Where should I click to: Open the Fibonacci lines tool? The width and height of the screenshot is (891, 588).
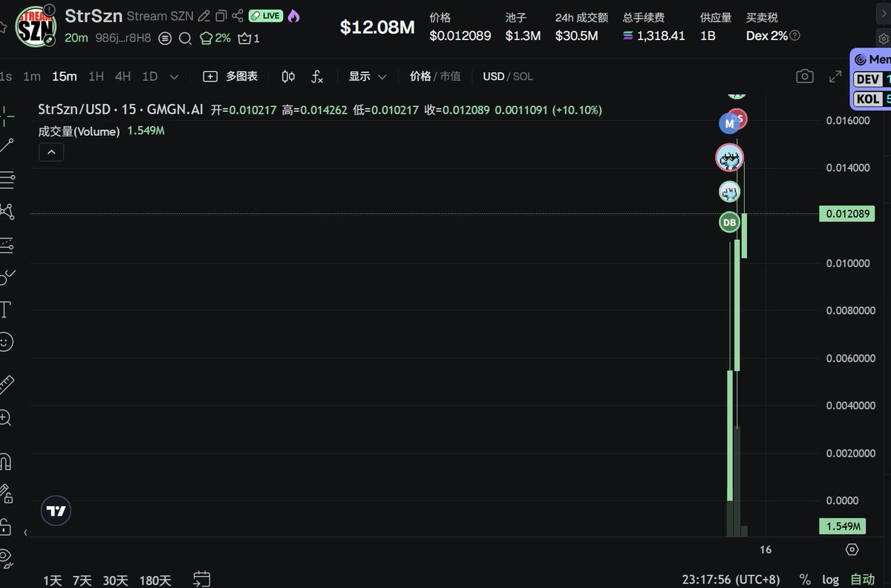pos(6,179)
